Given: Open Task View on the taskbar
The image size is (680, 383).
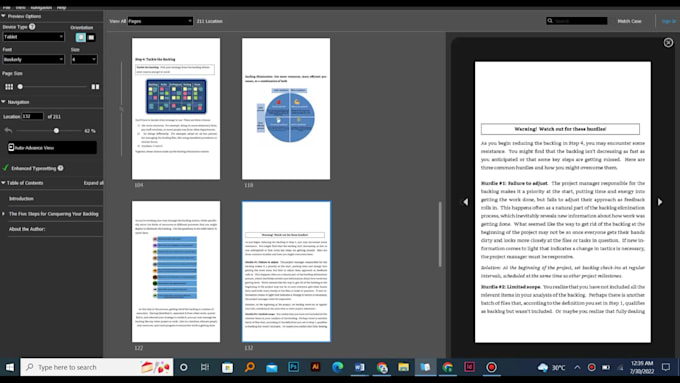Looking at the screenshot, I should click(x=205, y=367).
